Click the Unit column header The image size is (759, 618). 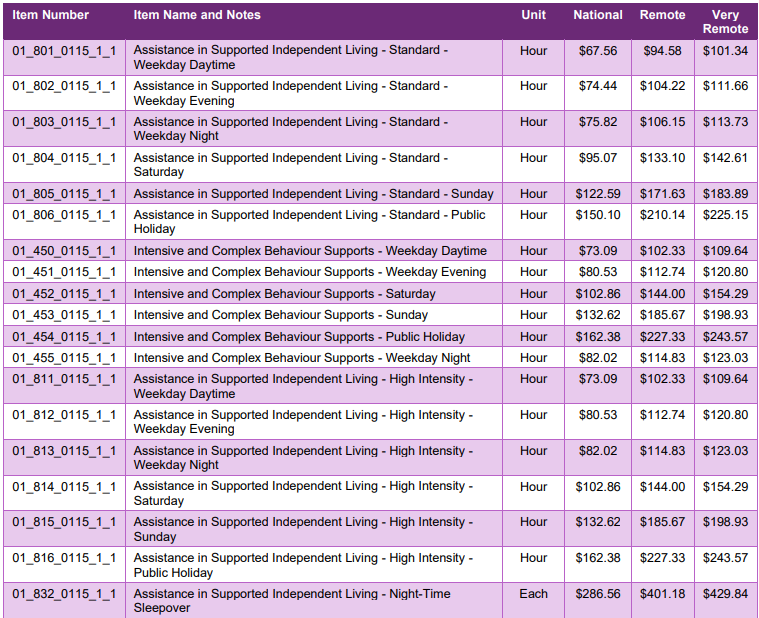coord(534,15)
